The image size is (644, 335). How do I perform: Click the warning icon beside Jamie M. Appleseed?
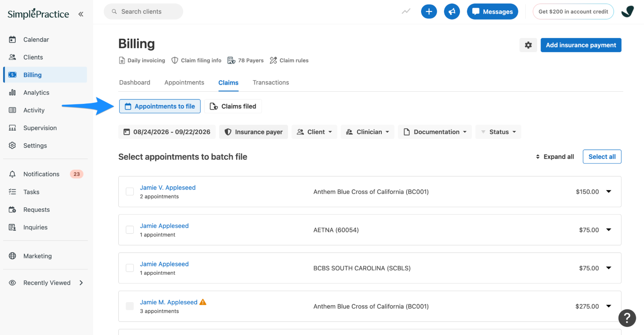pyautogui.click(x=203, y=302)
